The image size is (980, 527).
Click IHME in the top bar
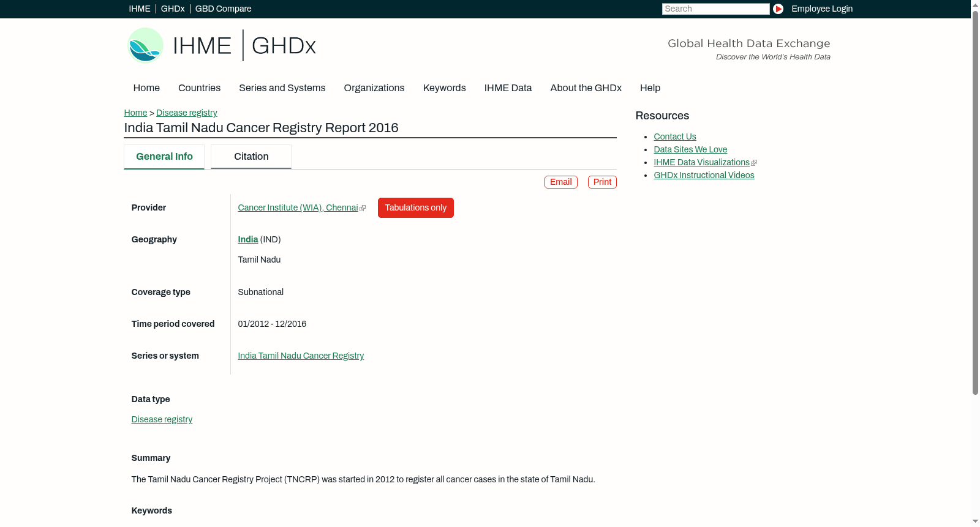point(140,9)
